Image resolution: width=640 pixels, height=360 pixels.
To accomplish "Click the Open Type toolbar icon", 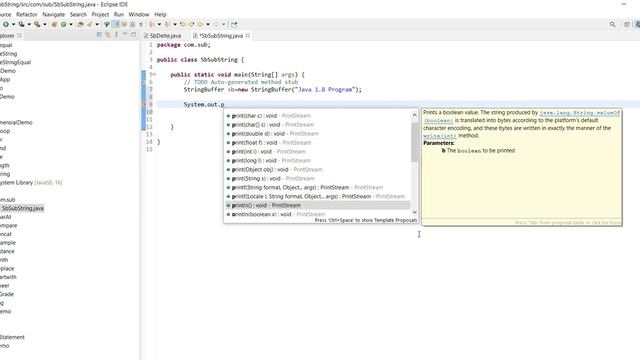I will (x=80, y=24).
